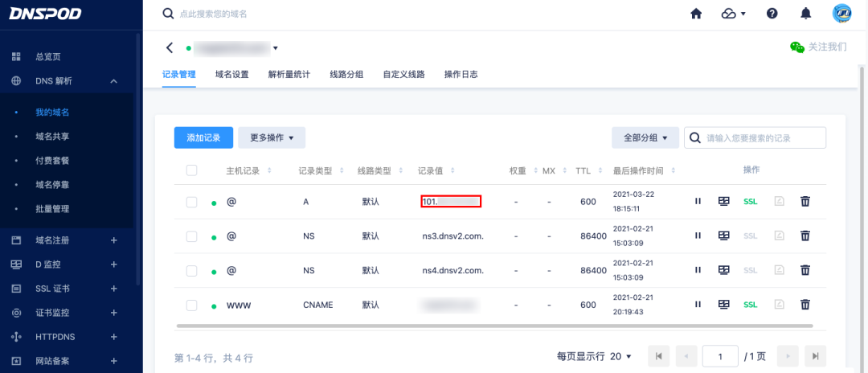Open the 更多操作 dropdown
868x373 pixels.
click(x=272, y=137)
